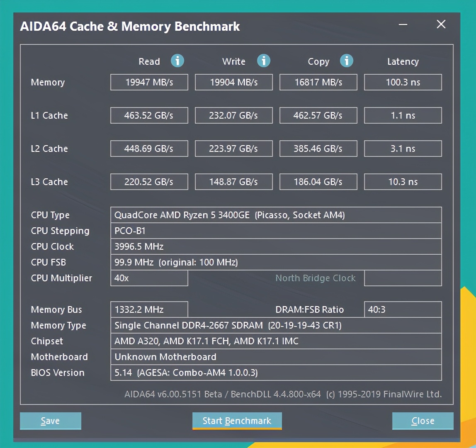Minimize the AIDA64 benchmark window
The height and width of the screenshot is (448, 476).
[x=403, y=24]
